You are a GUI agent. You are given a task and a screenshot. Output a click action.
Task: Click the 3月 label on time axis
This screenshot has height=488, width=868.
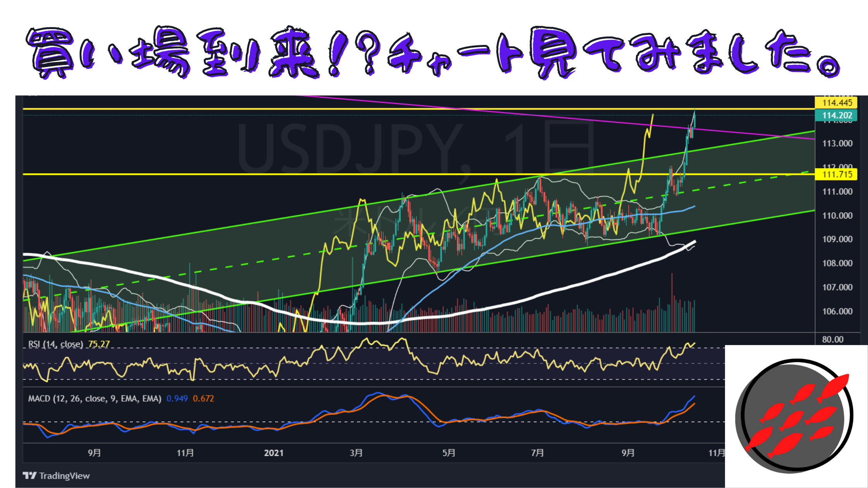[x=356, y=453]
